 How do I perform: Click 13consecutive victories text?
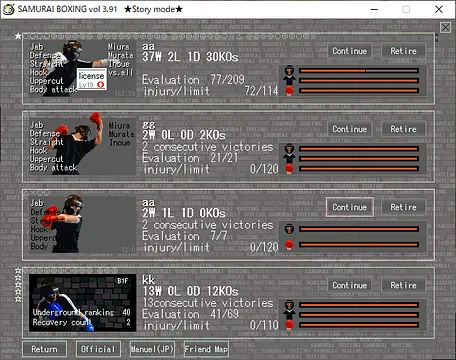tap(208, 303)
